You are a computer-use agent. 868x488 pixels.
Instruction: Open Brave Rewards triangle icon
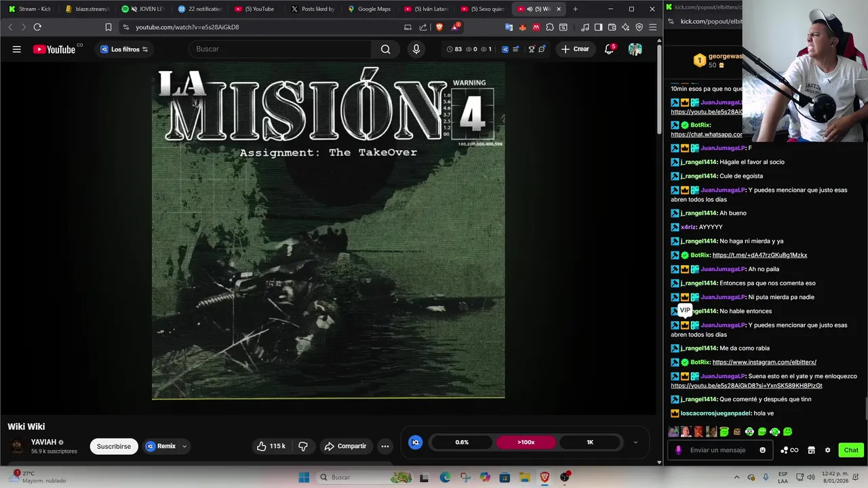[455, 27]
